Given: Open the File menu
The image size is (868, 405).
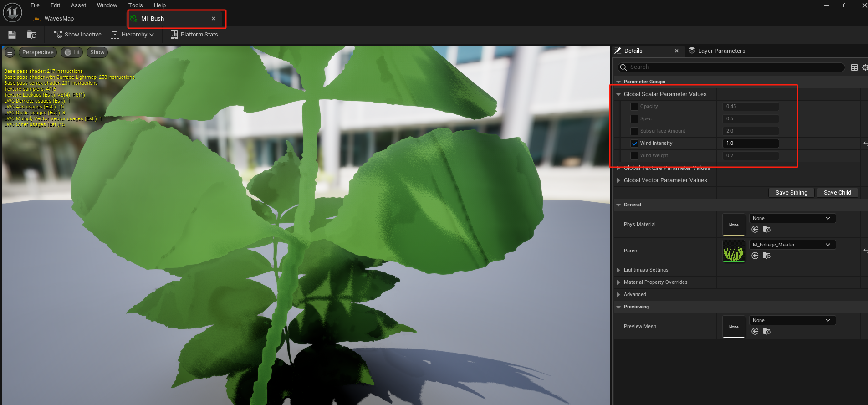Looking at the screenshot, I should [x=35, y=5].
